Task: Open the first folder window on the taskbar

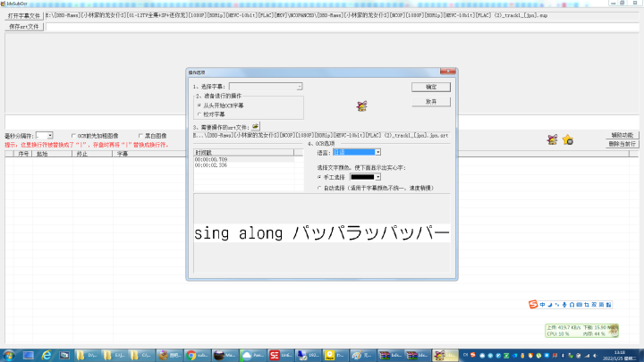Action: [86, 356]
